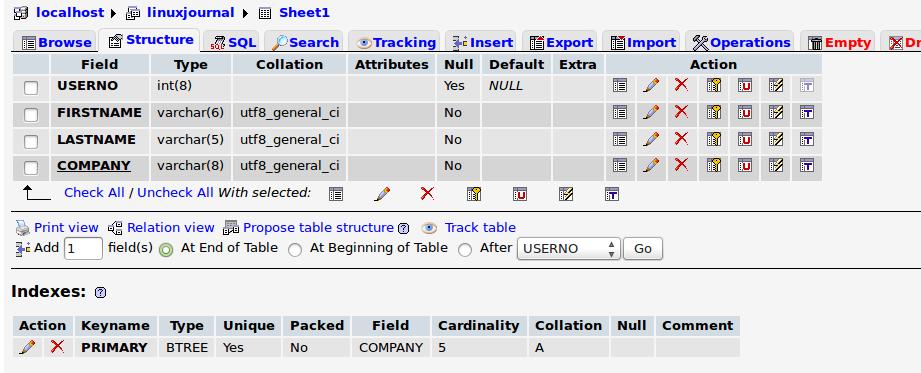Open the Tracking tab

[x=396, y=42]
